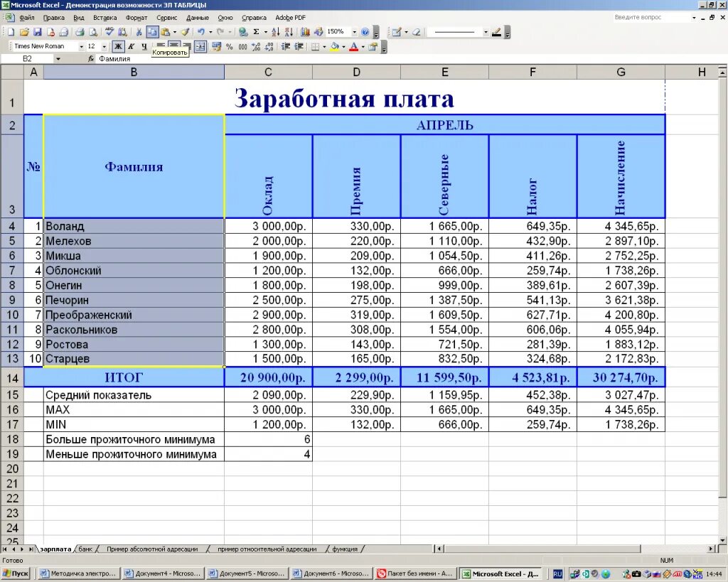This screenshot has width=728, height=582.
Task: Increase decimal places icon
Action: (256, 46)
